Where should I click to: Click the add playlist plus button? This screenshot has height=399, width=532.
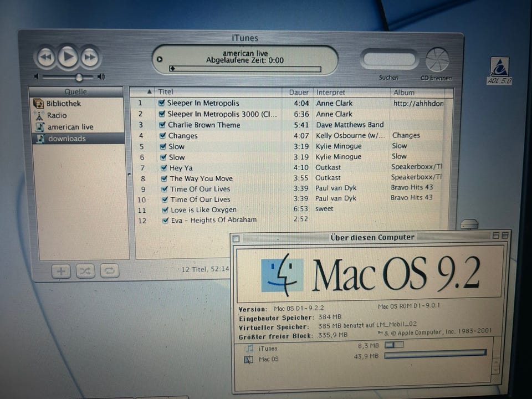click(x=61, y=271)
